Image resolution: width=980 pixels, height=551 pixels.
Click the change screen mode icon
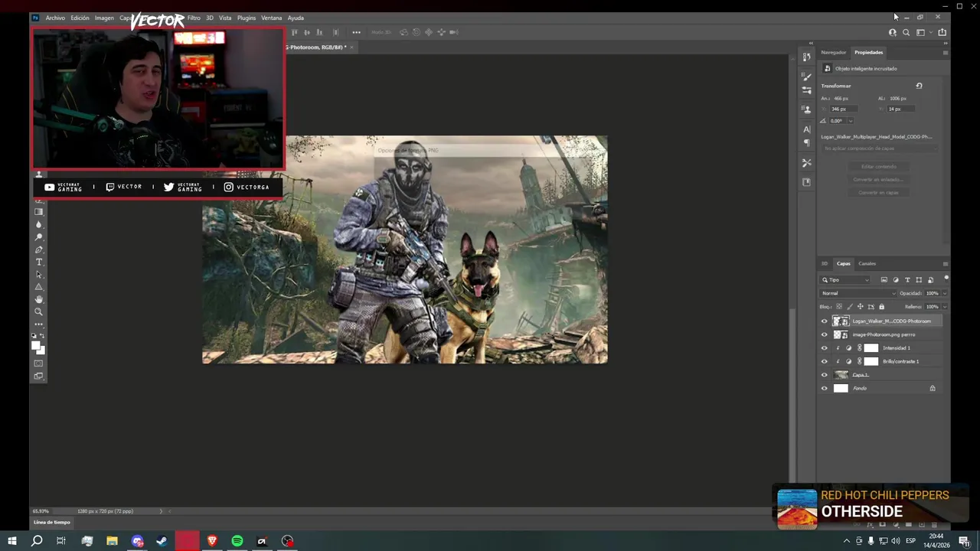[x=38, y=376]
